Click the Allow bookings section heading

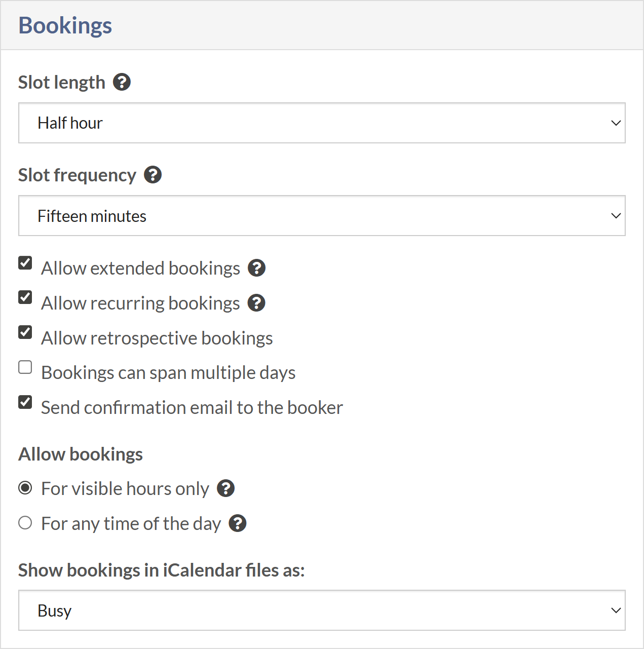tap(81, 454)
